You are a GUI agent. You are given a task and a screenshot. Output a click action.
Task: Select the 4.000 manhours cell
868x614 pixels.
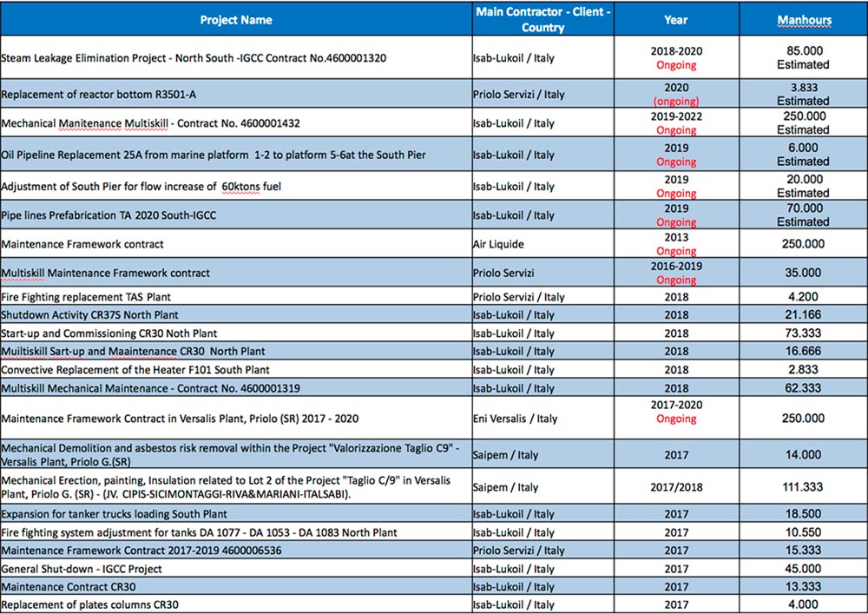[x=804, y=604]
